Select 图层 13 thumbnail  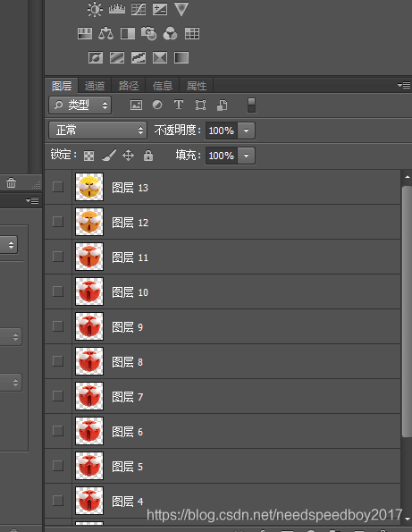[x=89, y=187]
